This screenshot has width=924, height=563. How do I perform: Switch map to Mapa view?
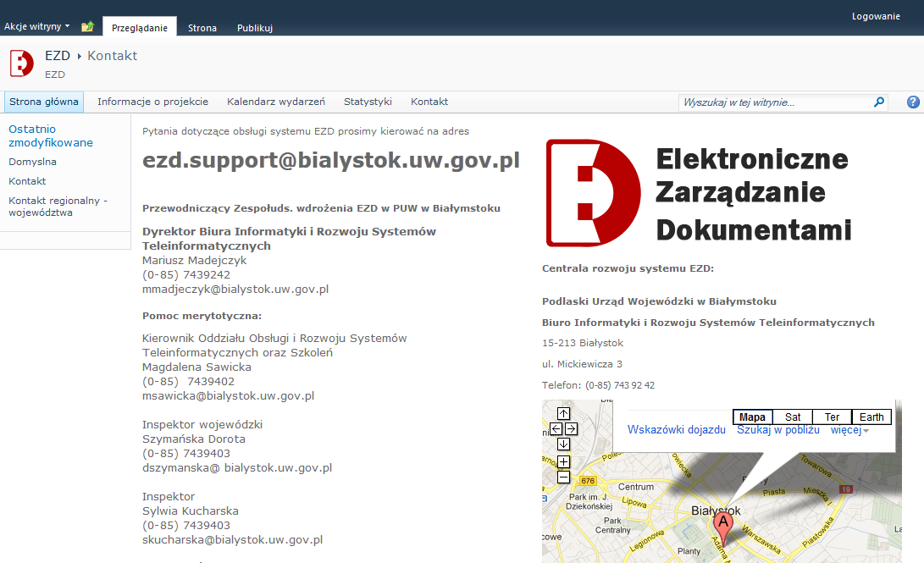tap(753, 417)
